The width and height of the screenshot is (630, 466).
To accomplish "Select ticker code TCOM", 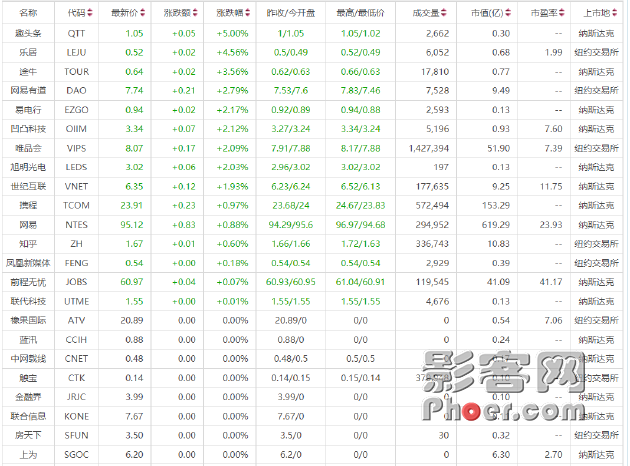I will click(76, 206).
